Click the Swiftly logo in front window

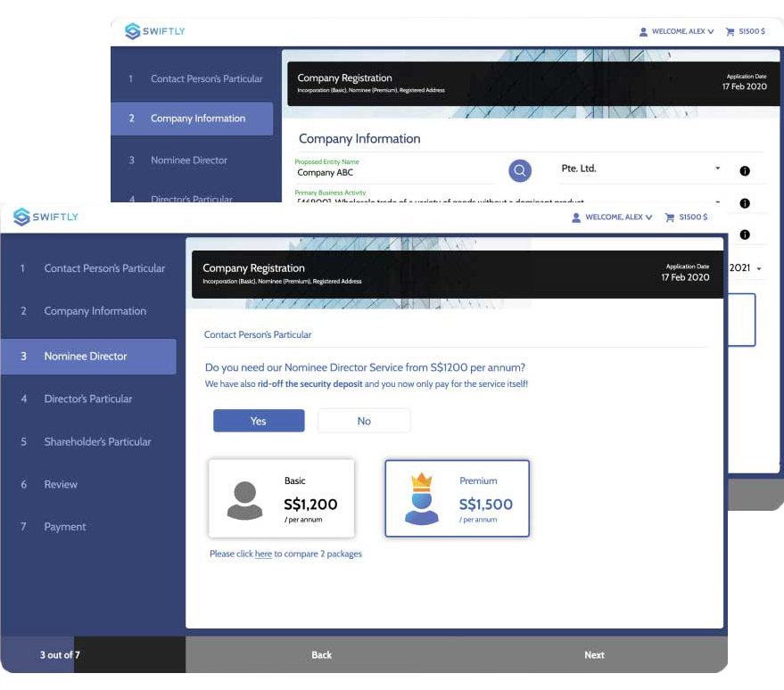45,217
